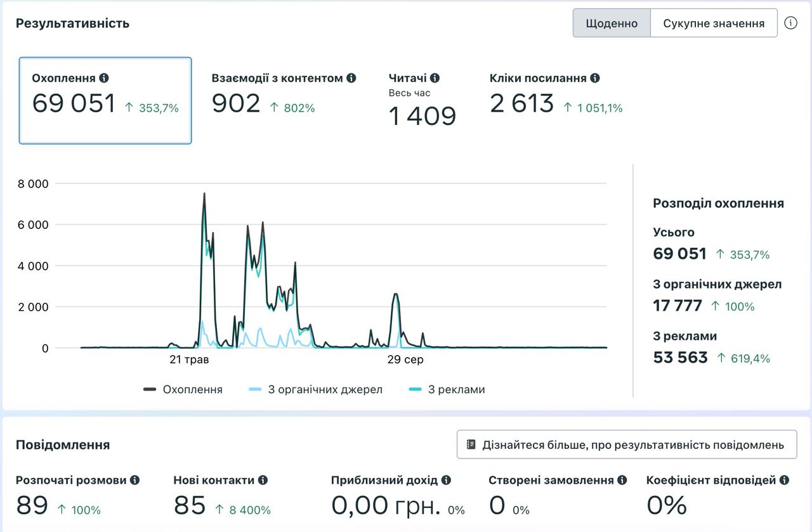Click the 8 000 y-axis label
Image resolution: width=812 pixels, height=532 pixels.
(x=34, y=184)
